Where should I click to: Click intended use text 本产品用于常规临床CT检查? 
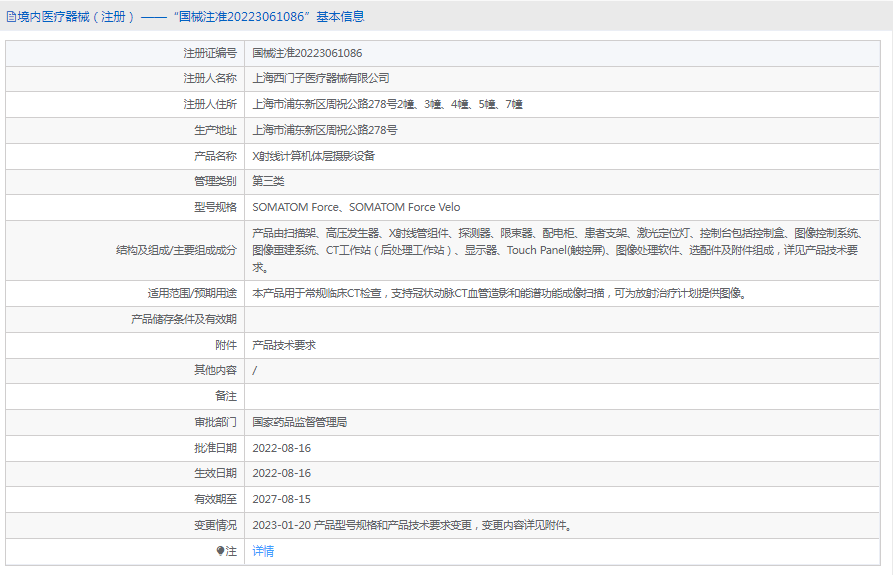(x=499, y=293)
